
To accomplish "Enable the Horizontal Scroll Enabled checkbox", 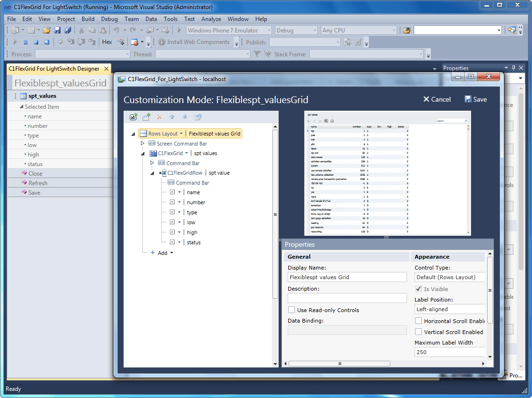I will pos(418,321).
